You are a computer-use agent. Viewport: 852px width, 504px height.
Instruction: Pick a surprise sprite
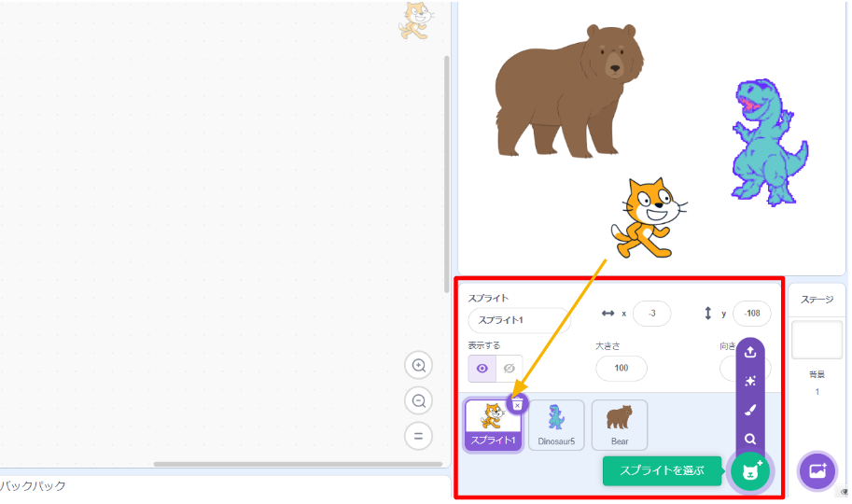(750, 381)
